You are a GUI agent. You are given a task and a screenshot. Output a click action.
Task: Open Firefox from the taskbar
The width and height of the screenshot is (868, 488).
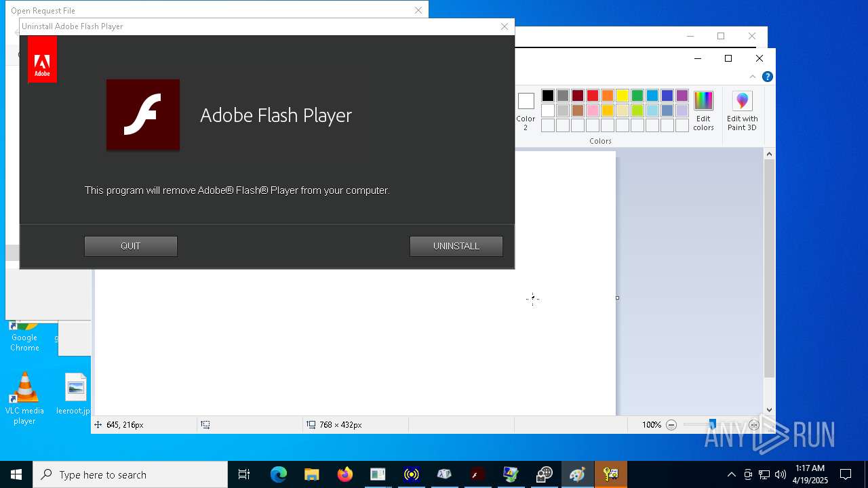pos(345,474)
